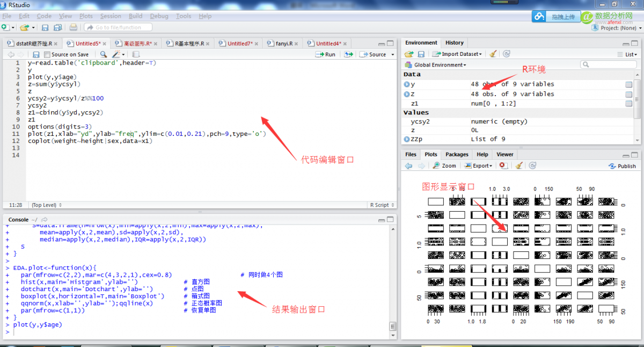Expand the zzp list row

point(406,139)
